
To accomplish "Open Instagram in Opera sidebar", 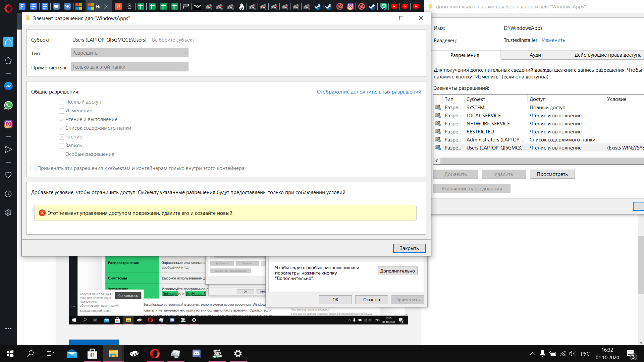I will 8,124.
